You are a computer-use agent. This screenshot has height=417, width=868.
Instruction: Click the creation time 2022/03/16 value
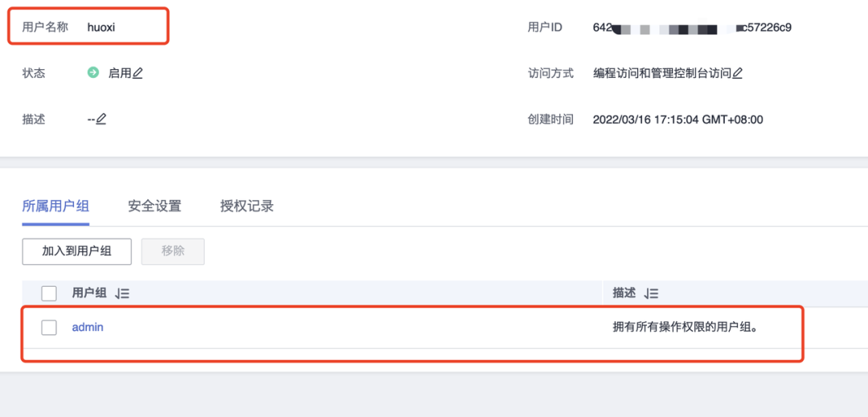(x=678, y=120)
